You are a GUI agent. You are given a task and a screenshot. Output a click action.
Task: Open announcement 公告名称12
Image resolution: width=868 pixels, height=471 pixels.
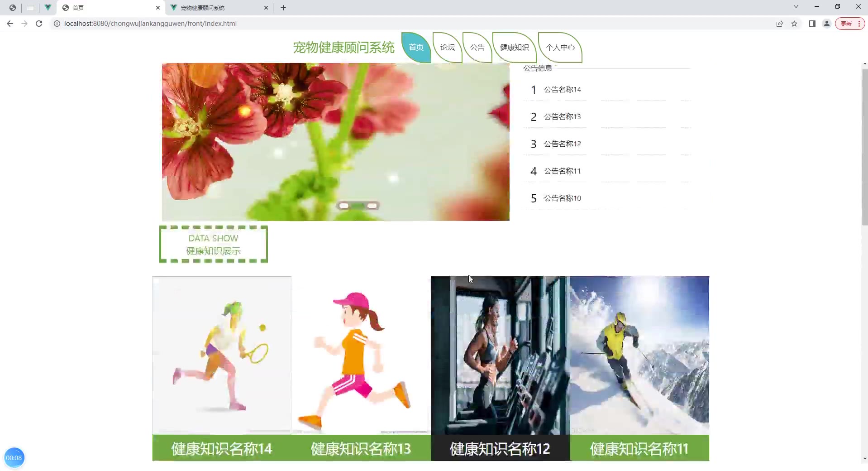click(x=562, y=144)
